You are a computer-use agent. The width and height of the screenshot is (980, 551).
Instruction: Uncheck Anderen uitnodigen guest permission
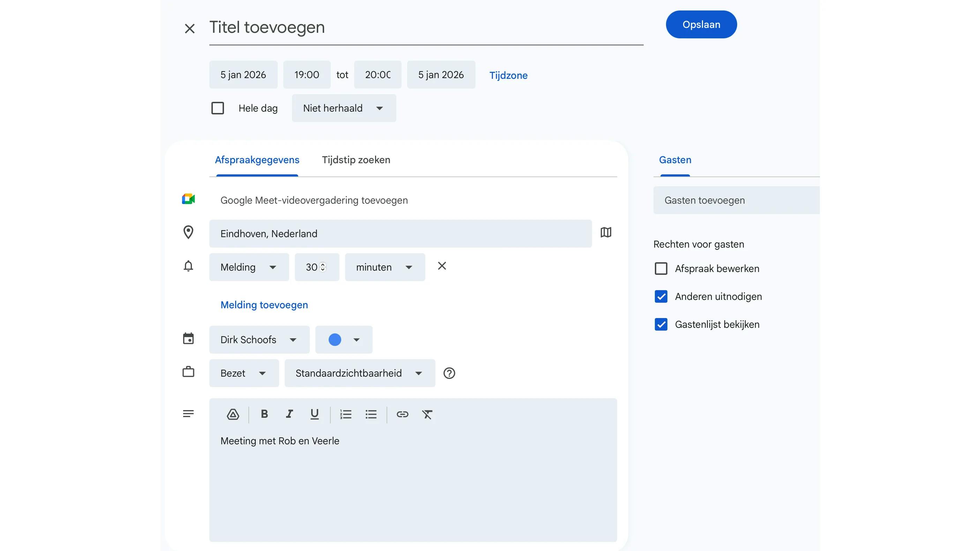(x=661, y=297)
